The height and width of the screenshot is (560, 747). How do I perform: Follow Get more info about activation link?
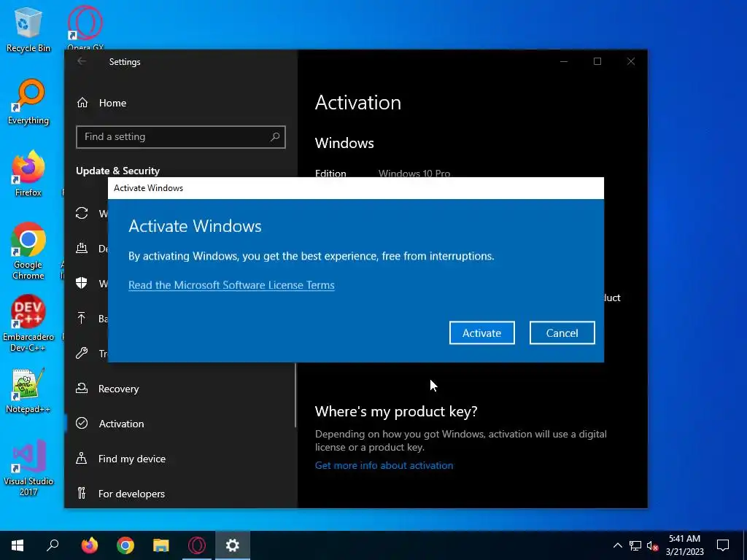click(x=384, y=465)
